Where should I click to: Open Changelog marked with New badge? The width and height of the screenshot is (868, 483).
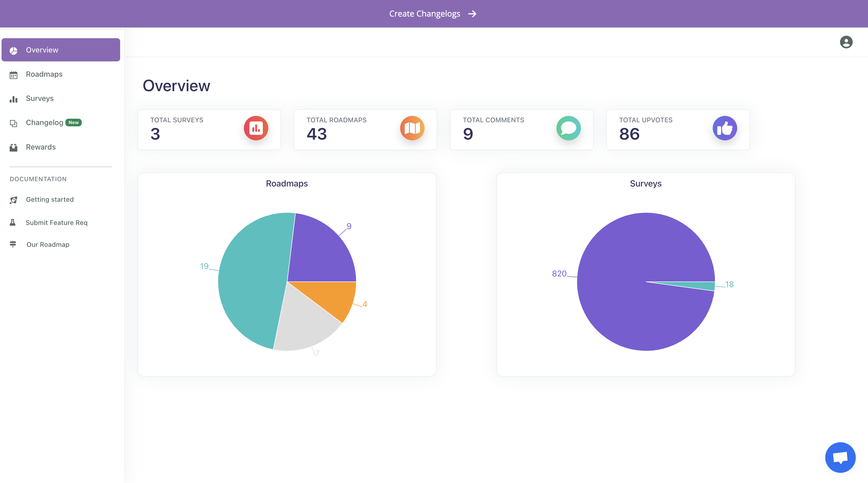[45, 123]
